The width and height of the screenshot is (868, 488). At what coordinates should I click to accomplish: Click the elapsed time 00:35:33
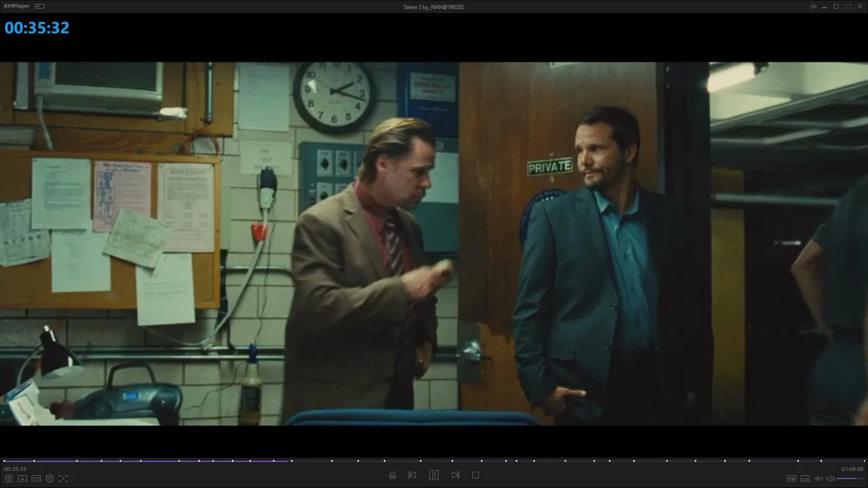pyautogui.click(x=15, y=469)
